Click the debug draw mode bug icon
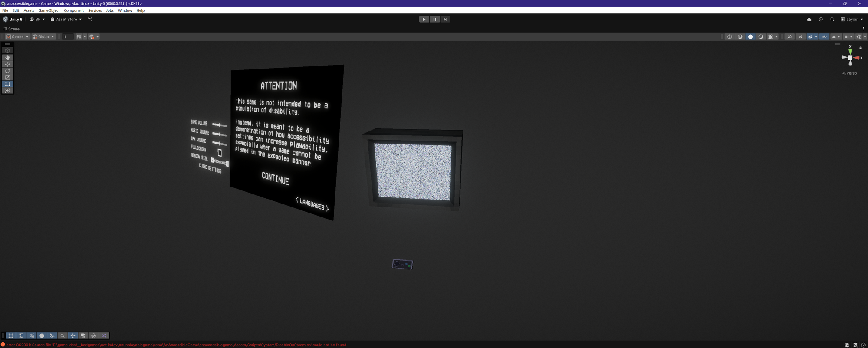The image size is (868, 348). pyautogui.click(x=770, y=37)
